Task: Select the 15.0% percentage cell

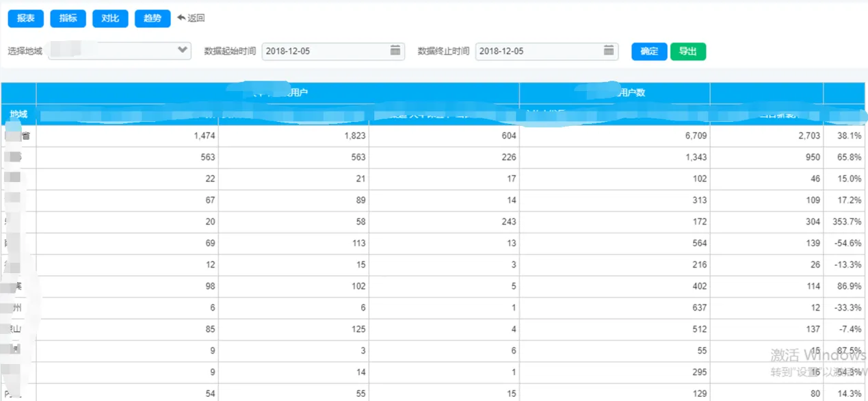Action: click(845, 179)
